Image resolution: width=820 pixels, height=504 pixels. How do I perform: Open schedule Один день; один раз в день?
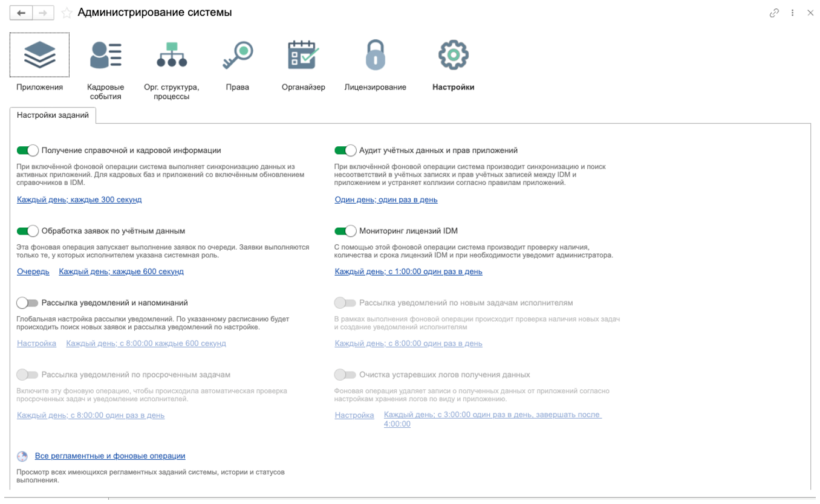tap(386, 200)
